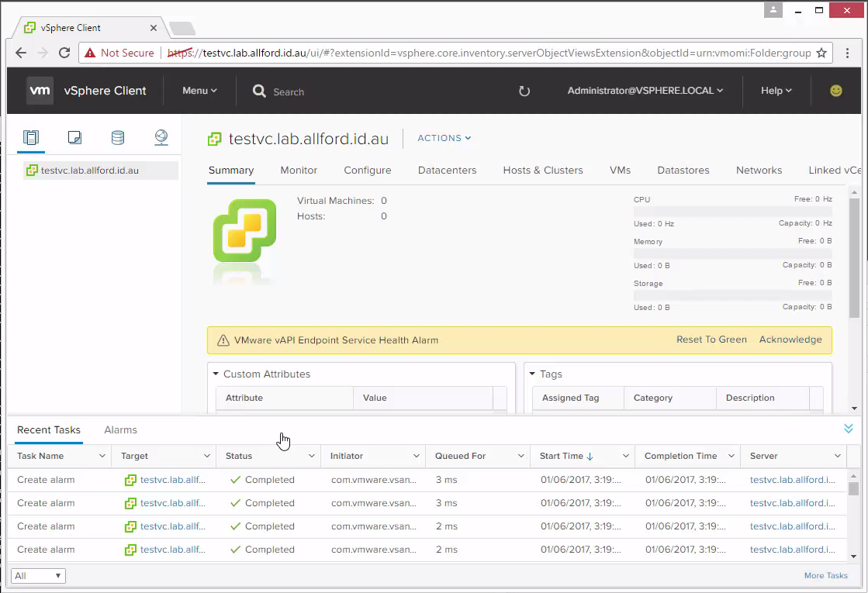Screen dimensions: 868x593
Task: Open More Tasks link
Action: coord(826,576)
